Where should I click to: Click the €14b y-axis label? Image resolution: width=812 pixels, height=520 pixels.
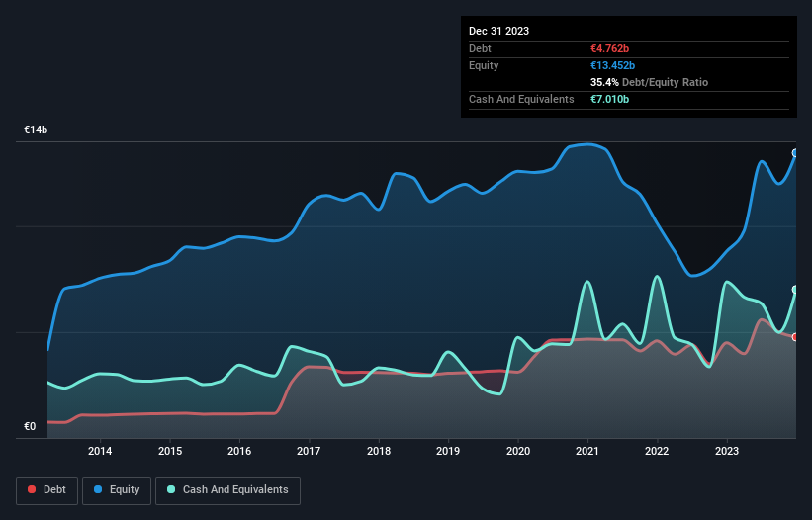pyautogui.click(x=36, y=130)
